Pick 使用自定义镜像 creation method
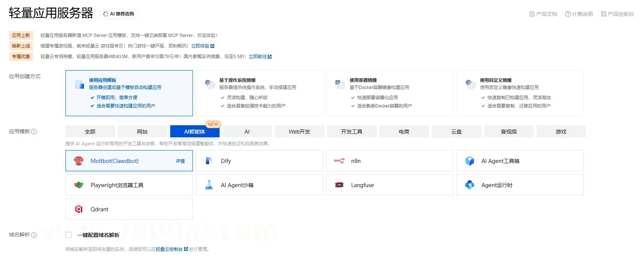 click(x=520, y=93)
